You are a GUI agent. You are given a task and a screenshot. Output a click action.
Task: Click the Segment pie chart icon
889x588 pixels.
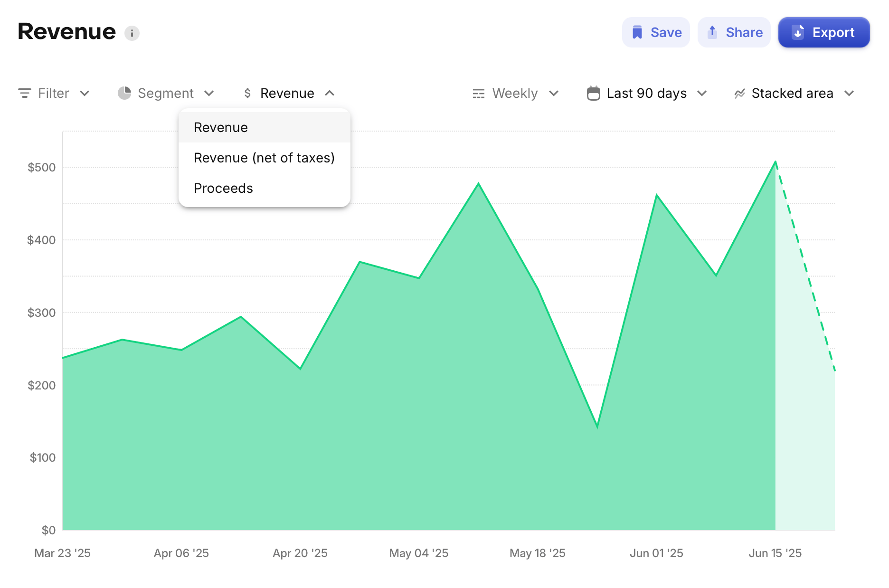click(x=124, y=93)
